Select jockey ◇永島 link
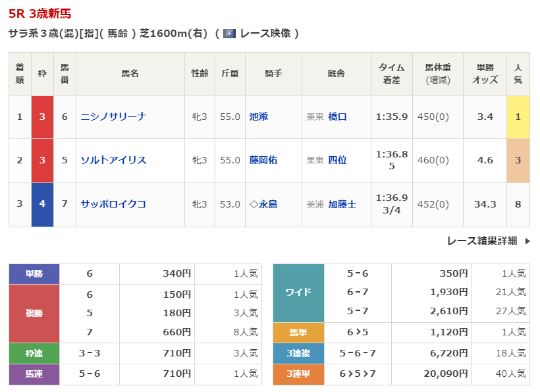This screenshot has height=392, width=540. (x=263, y=204)
